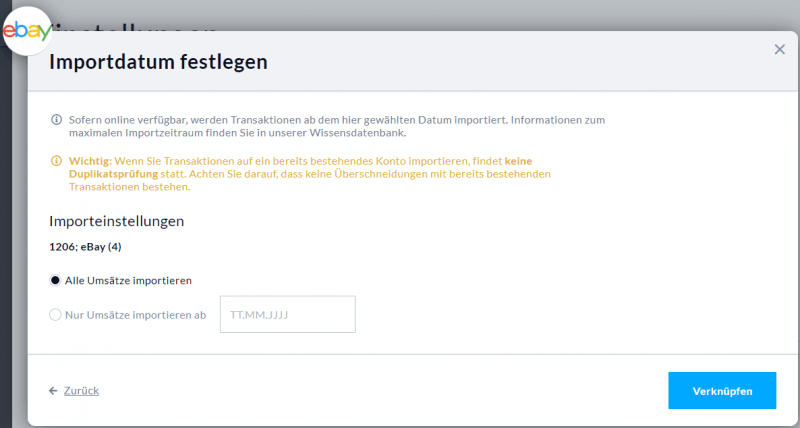Go back via the Zurück link
Image resolution: width=800 pixels, height=428 pixels.
(81, 390)
